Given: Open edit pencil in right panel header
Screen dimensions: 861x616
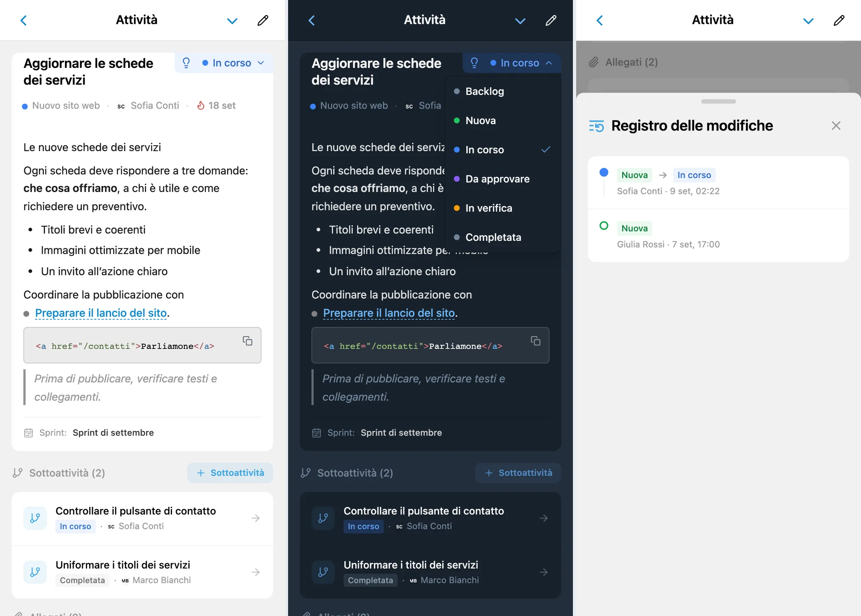Looking at the screenshot, I should pos(839,20).
